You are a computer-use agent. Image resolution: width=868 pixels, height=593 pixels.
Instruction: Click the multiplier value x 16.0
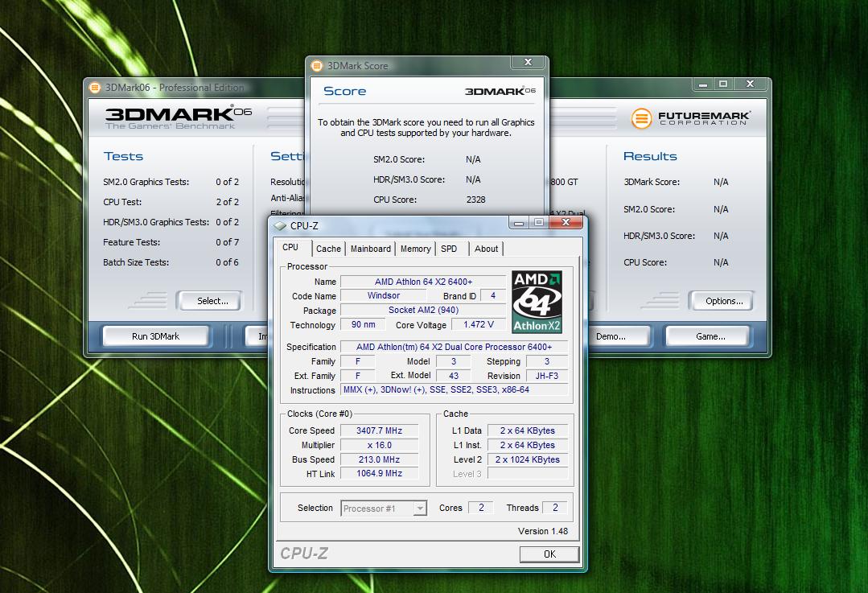point(379,445)
